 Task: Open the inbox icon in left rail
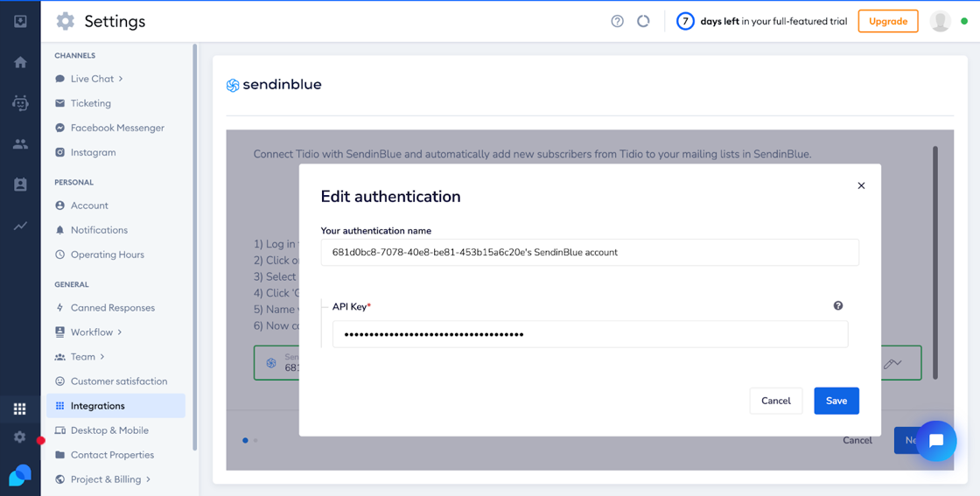point(20,21)
